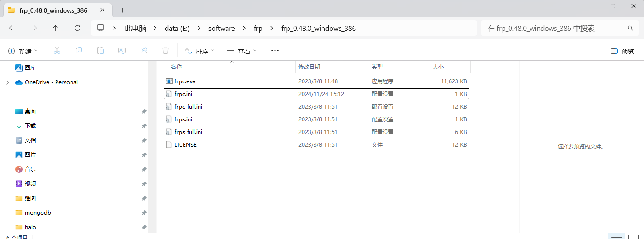The height and width of the screenshot is (239, 644).
Task: Sort by 修改日期 column header
Action: tap(309, 67)
